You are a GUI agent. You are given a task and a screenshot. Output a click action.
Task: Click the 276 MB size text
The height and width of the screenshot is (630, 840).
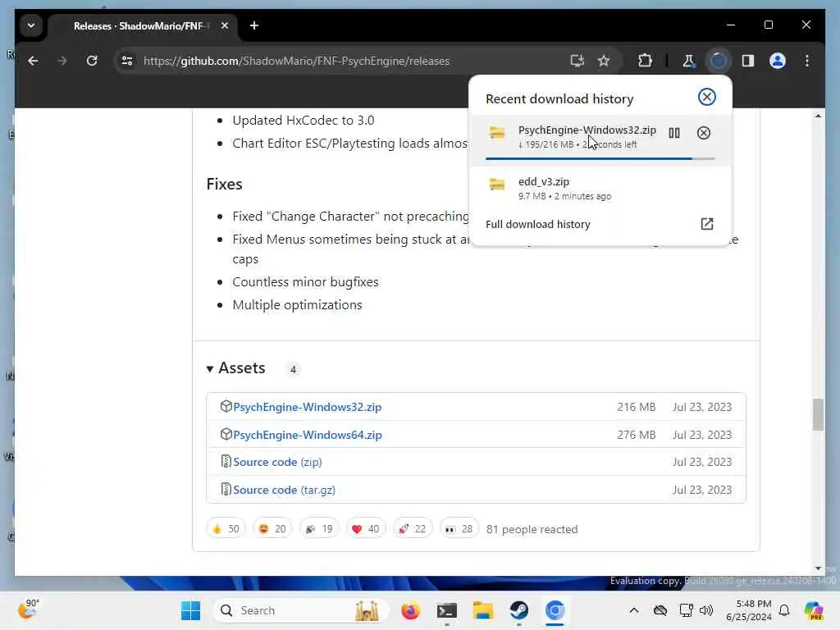[x=636, y=435]
